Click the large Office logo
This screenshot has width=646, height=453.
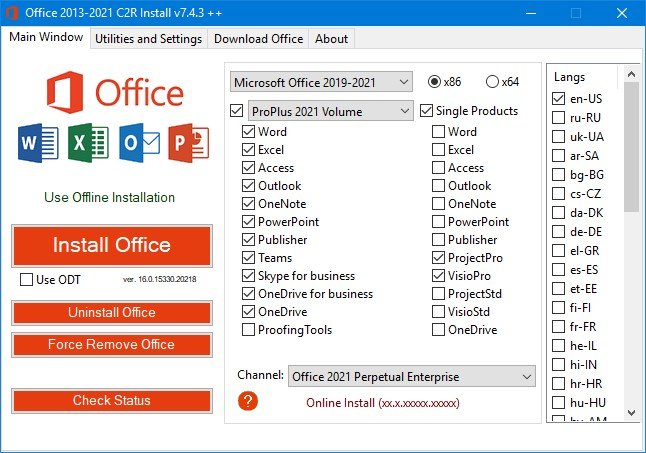point(115,92)
